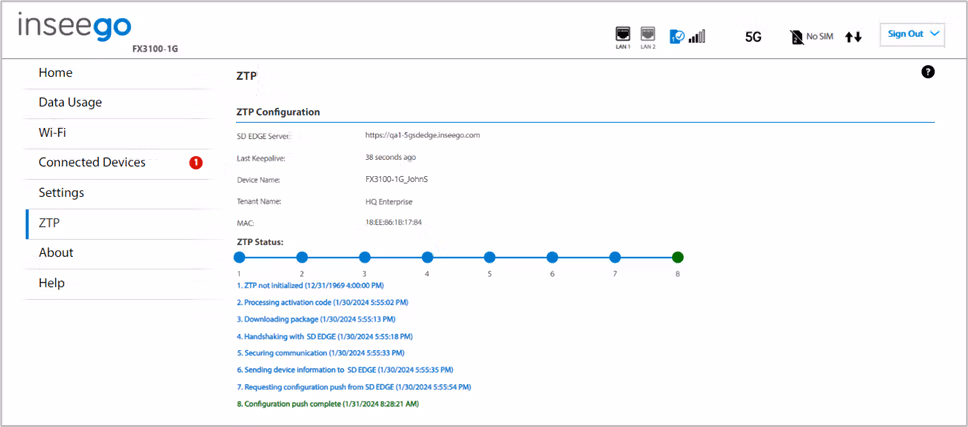Click the LAN 1 port icon
This screenshot has height=427, width=968.
pos(623,34)
